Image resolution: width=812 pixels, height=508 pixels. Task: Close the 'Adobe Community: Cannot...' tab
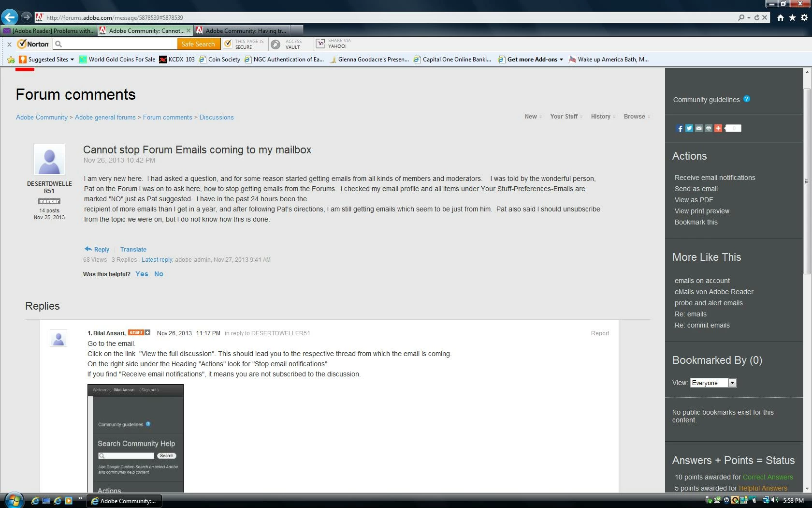pos(188,30)
